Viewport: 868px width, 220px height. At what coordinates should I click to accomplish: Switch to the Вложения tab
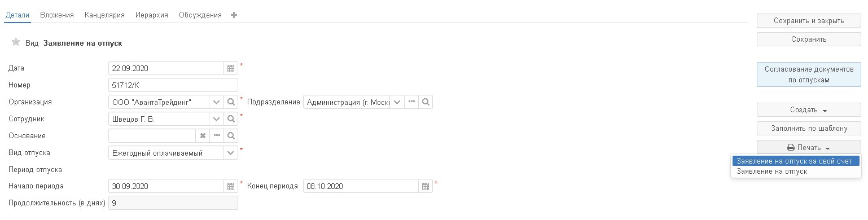pos(57,15)
